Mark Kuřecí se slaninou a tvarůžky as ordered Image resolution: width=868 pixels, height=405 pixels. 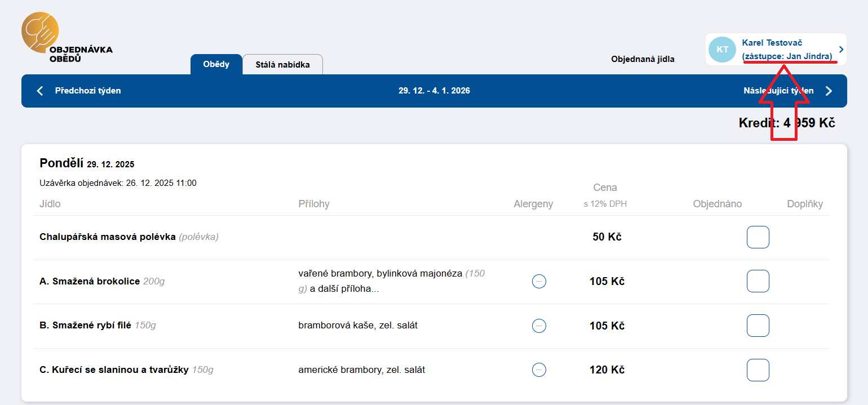tap(758, 370)
